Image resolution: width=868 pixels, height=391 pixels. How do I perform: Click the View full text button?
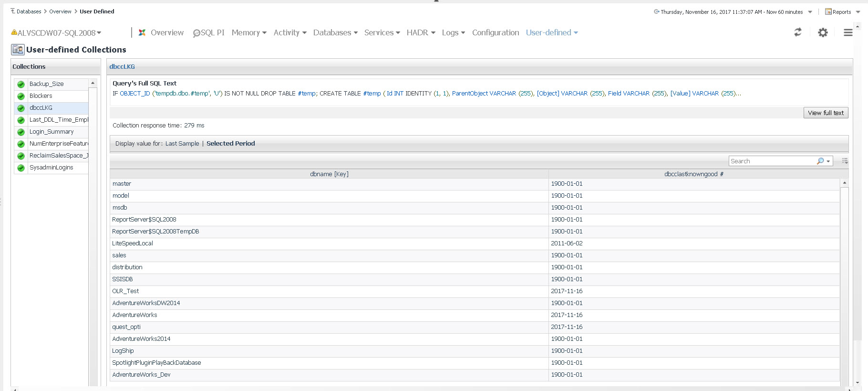[826, 113]
